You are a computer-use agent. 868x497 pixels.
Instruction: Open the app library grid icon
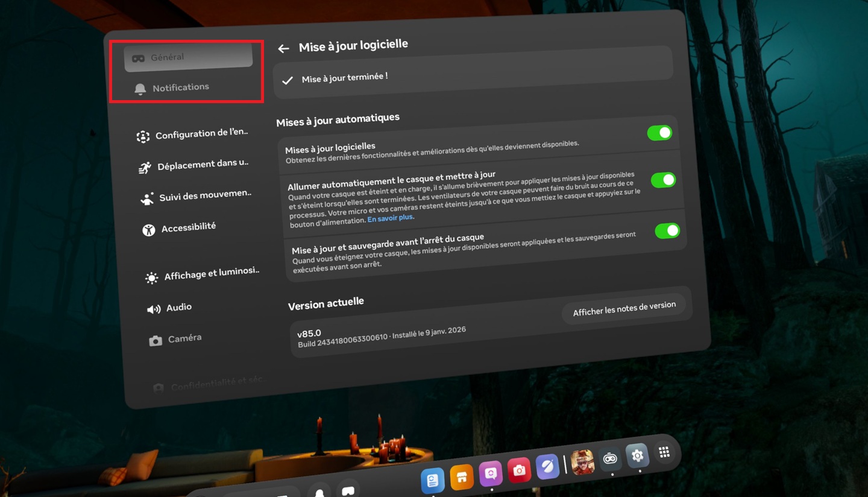(x=664, y=452)
